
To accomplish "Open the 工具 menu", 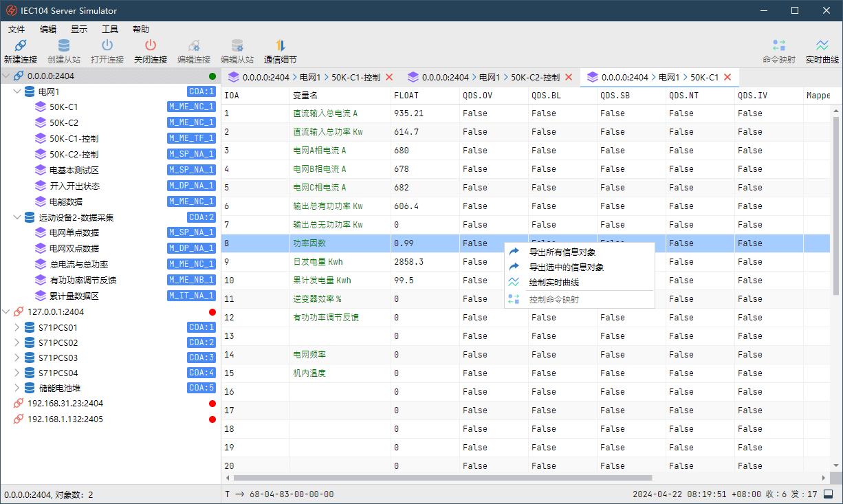I will tap(109, 30).
